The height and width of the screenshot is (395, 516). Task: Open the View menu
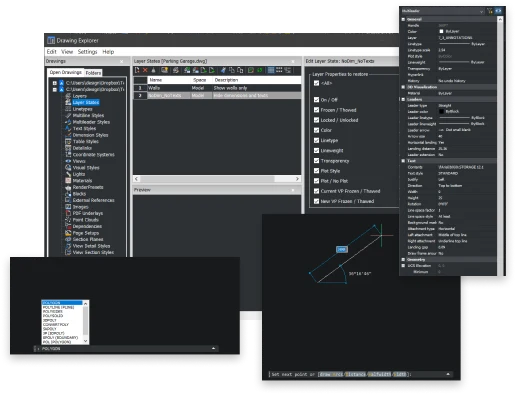tap(67, 52)
